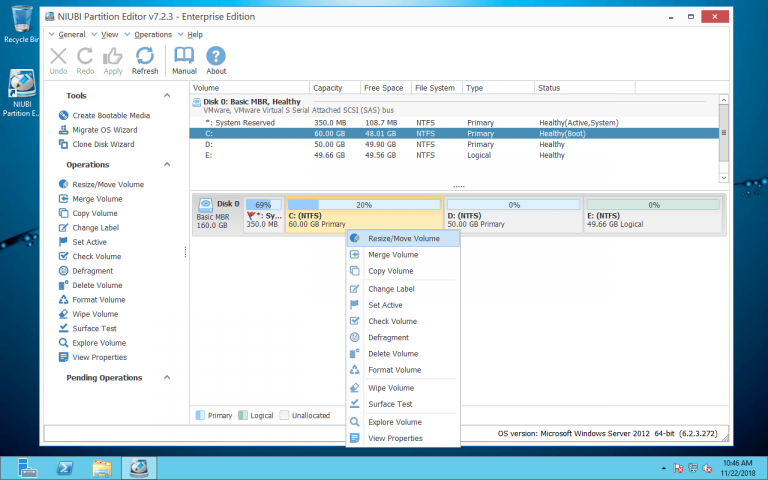Choose Surface Test in context menu
768x480 pixels.
point(403,404)
